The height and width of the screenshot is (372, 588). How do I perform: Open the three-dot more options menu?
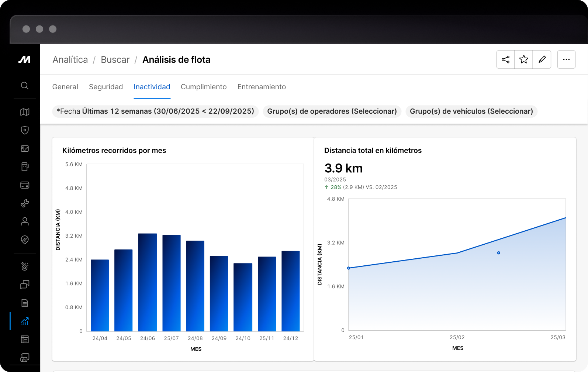[x=566, y=59]
